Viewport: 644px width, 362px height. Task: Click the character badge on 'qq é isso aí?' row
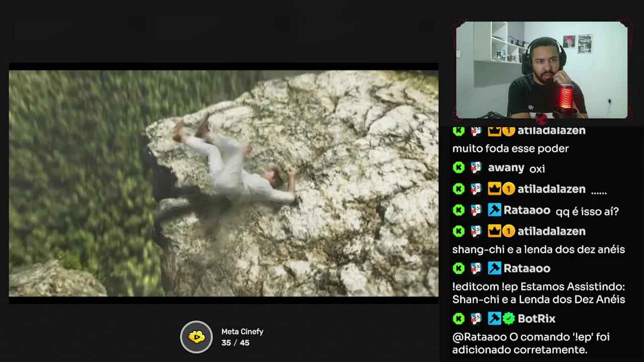click(476, 210)
